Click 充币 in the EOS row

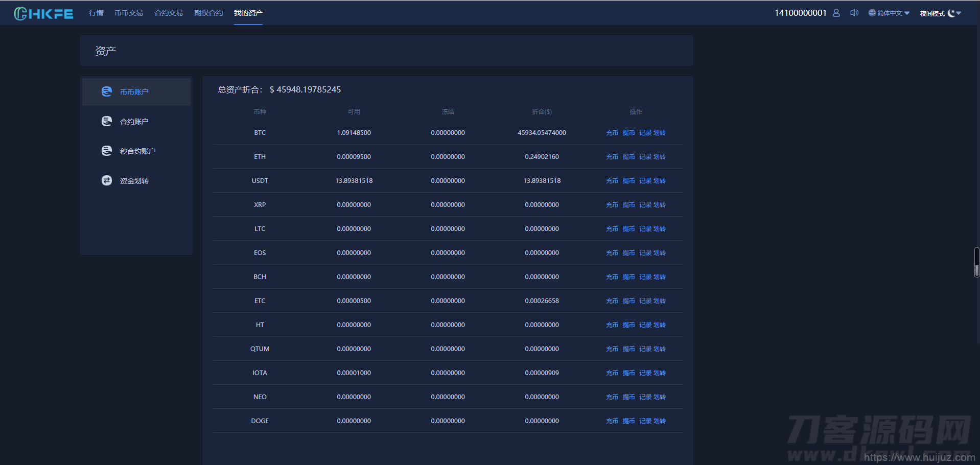(x=612, y=253)
